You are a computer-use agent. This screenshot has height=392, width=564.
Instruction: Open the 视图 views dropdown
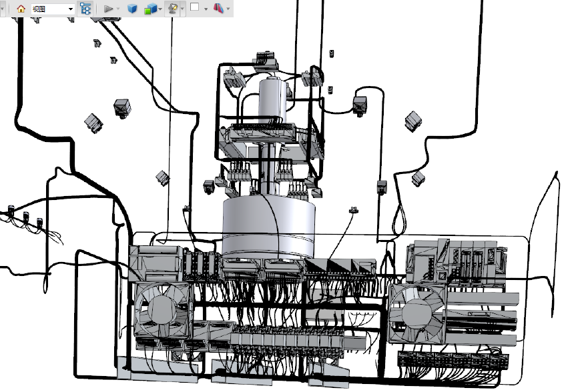[53, 9]
